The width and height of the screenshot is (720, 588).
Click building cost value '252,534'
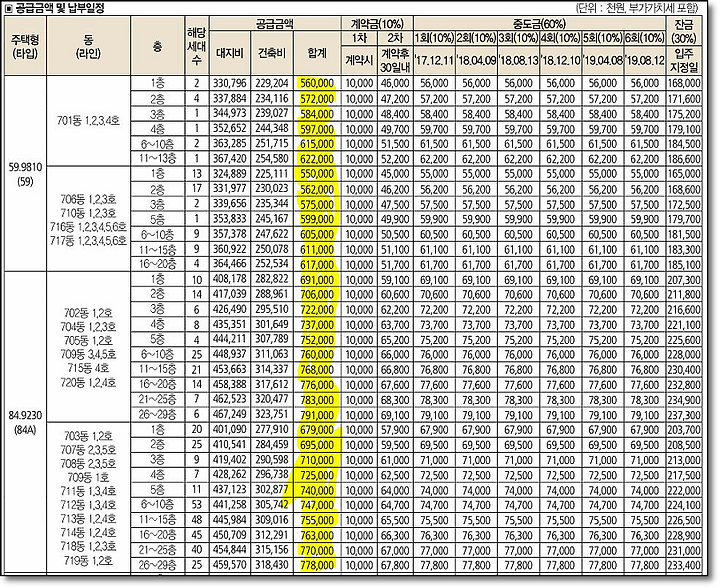[x=272, y=264]
